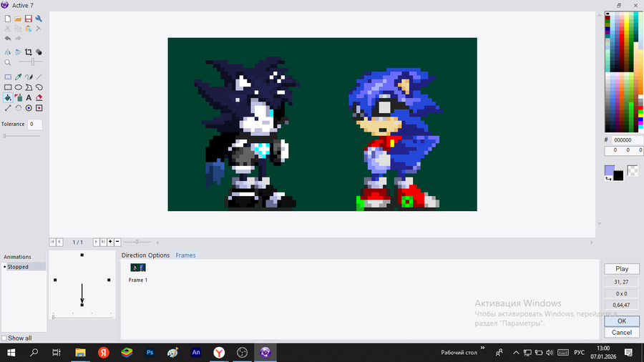Open Adobe Animate from the taskbar
Screen dimensions: 644x362
pos(196,353)
